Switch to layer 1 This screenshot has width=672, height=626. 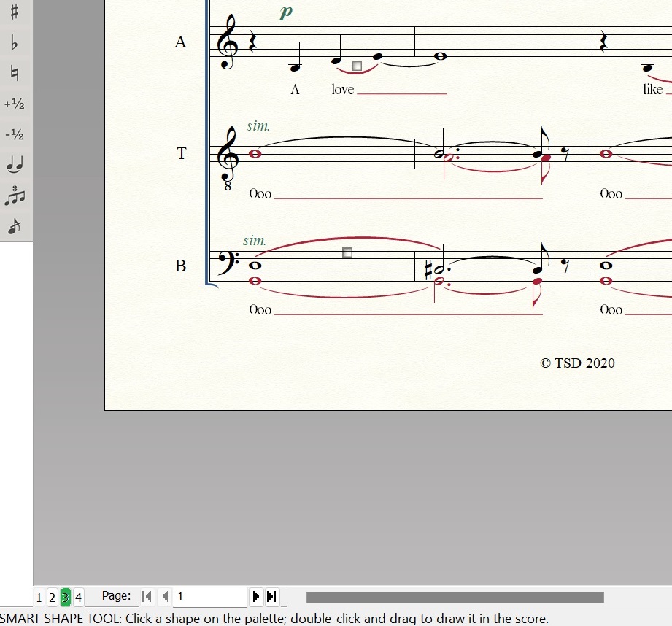point(39,598)
